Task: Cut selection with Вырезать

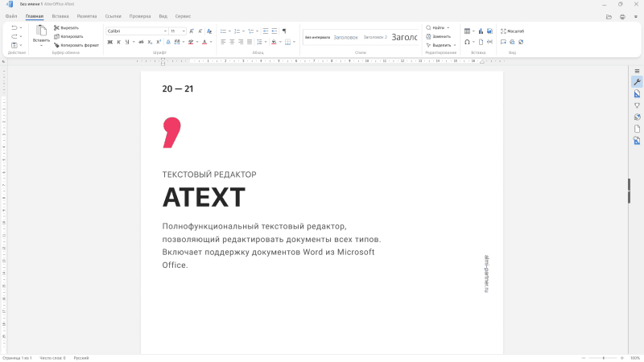Action: tap(66, 28)
